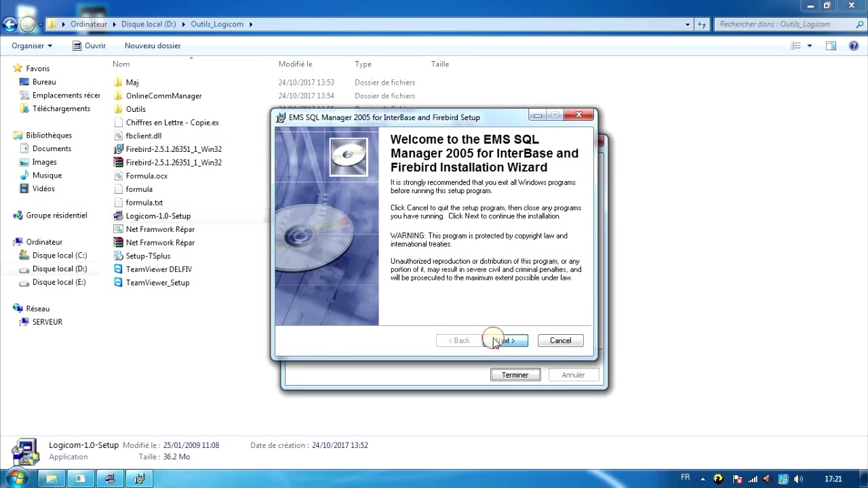Image resolution: width=868 pixels, height=488 pixels.
Task: Cancel the EMS SQL Manager installation wizard
Action: point(560,340)
